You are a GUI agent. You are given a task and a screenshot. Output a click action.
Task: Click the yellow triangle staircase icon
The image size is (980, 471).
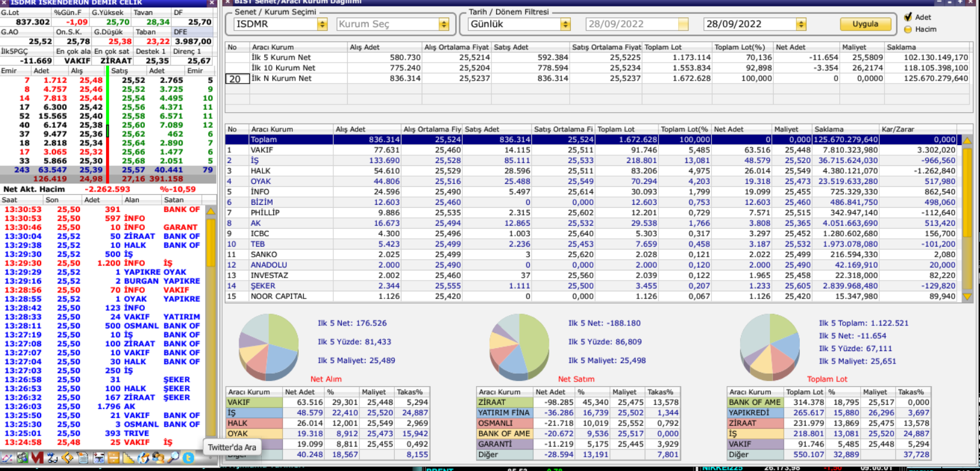pyautogui.click(x=128, y=458)
